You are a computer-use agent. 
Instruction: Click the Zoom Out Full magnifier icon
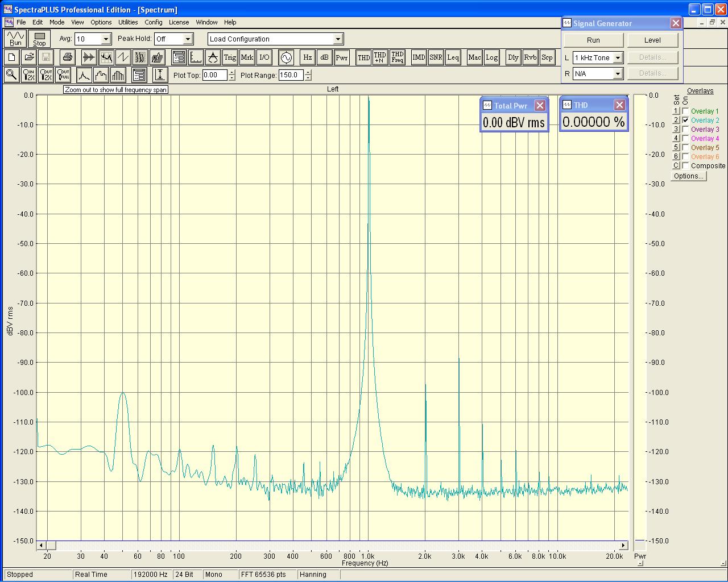(x=63, y=75)
